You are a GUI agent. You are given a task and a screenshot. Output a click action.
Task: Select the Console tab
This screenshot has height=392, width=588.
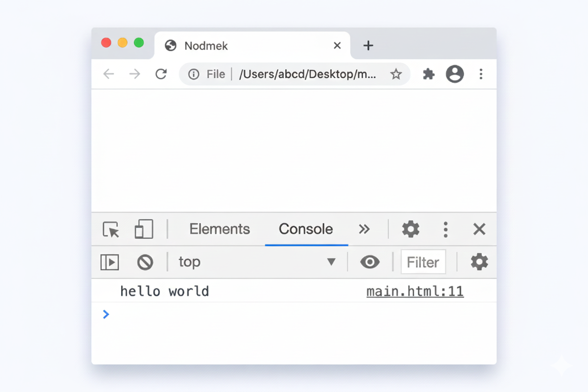click(306, 229)
